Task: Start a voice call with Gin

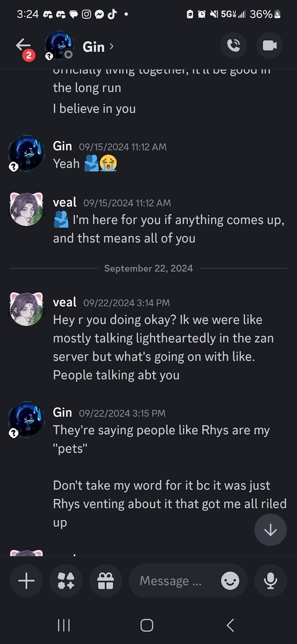Action: [233, 45]
